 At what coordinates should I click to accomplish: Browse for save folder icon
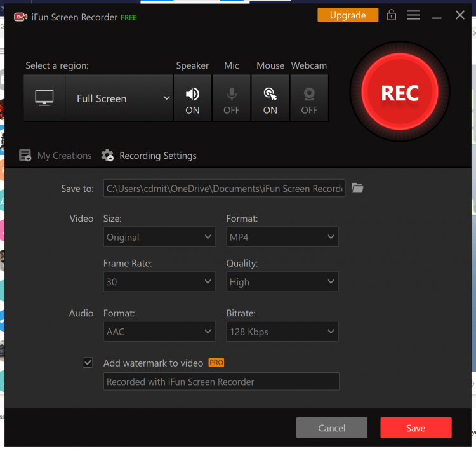pyautogui.click(x=357, y=188)
